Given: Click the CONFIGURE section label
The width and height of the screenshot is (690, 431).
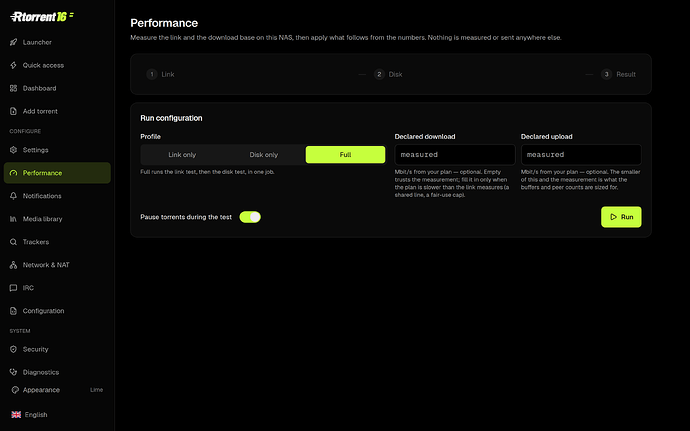Looking at the screenshot, I should [x=25, y=131].
